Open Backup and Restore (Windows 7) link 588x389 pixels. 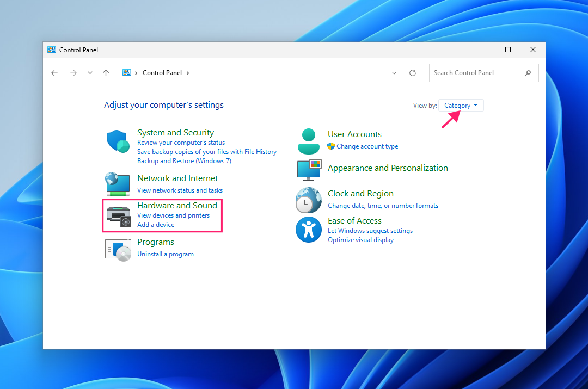184,161
